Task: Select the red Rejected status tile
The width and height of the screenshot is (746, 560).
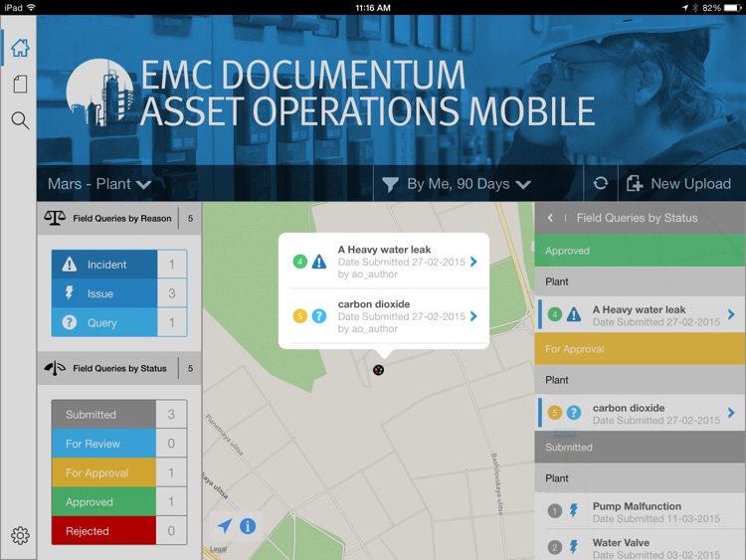Action: [x=103, y=531]
